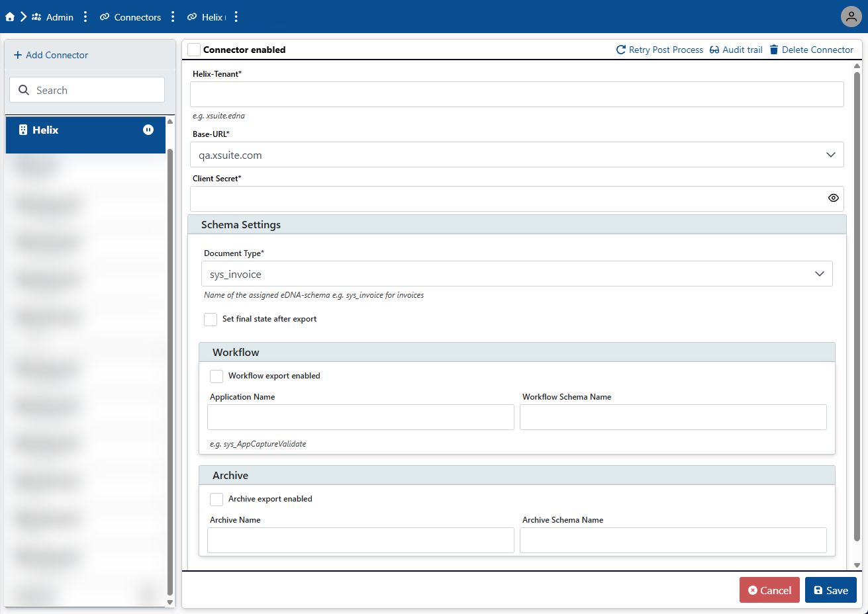868x614 pixels.
Task: Reveal Client Secret with the eye icon
Action: (833, 198)
